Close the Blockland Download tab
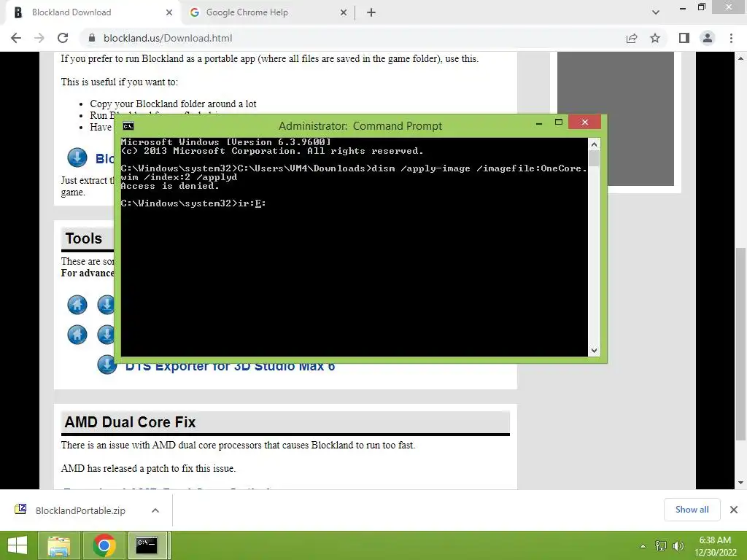 pyautogui.click(x=169, y=12)
